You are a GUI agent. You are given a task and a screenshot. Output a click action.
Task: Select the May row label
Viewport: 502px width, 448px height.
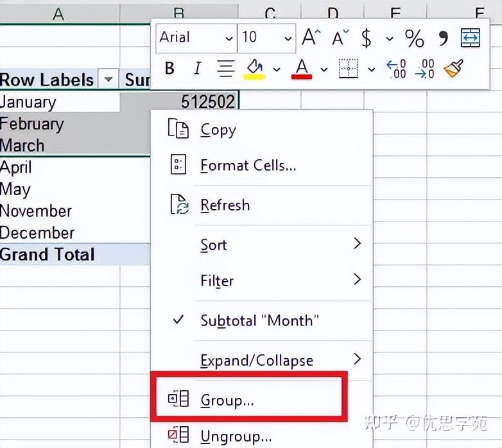point(60,189)
